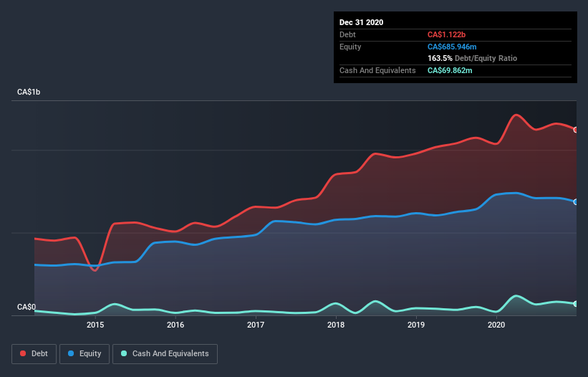Screen dimensions: 588x377
Task: Click the Equity endpoint marker on chart
Action: point(576,202)
